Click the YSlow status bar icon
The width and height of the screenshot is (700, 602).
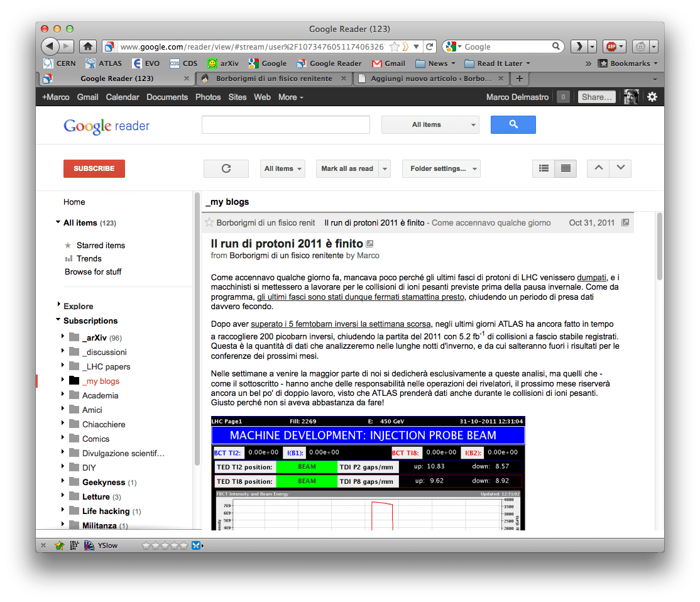89,545
